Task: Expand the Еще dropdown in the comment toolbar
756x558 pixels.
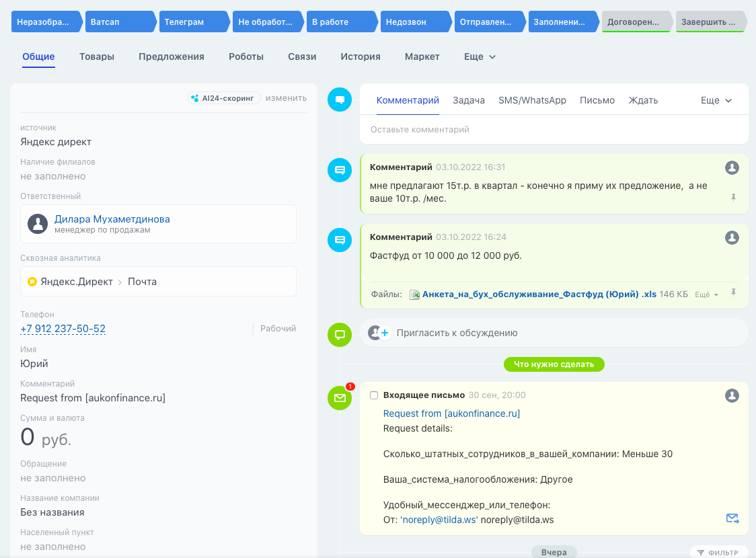Action: coord(715,99)
